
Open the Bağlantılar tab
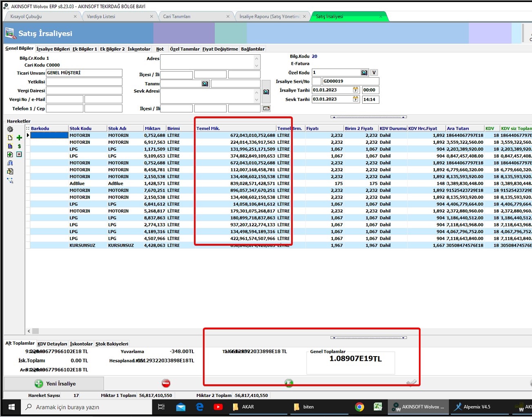253,49
